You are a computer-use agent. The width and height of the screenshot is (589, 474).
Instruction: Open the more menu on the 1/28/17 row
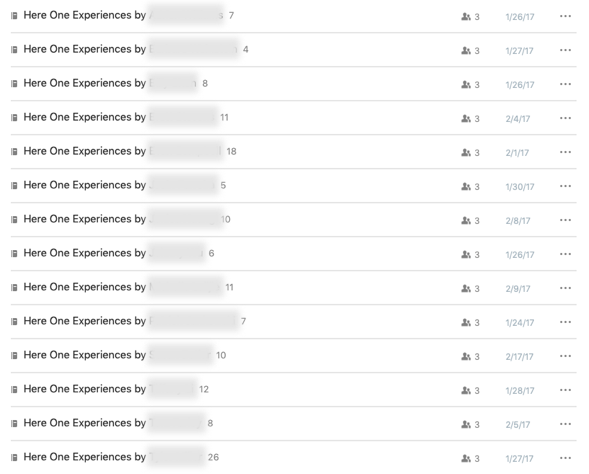tap(565, 390)
